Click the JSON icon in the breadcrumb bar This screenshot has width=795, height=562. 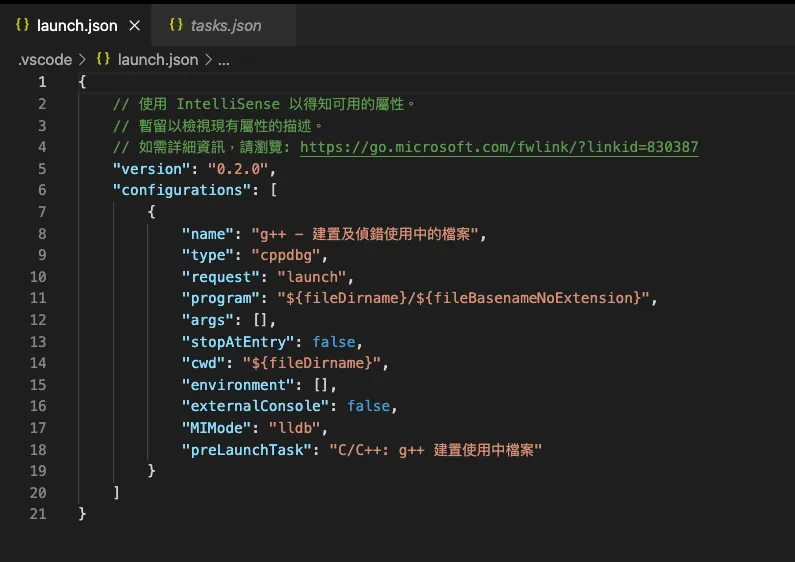(x=103, y=60)
